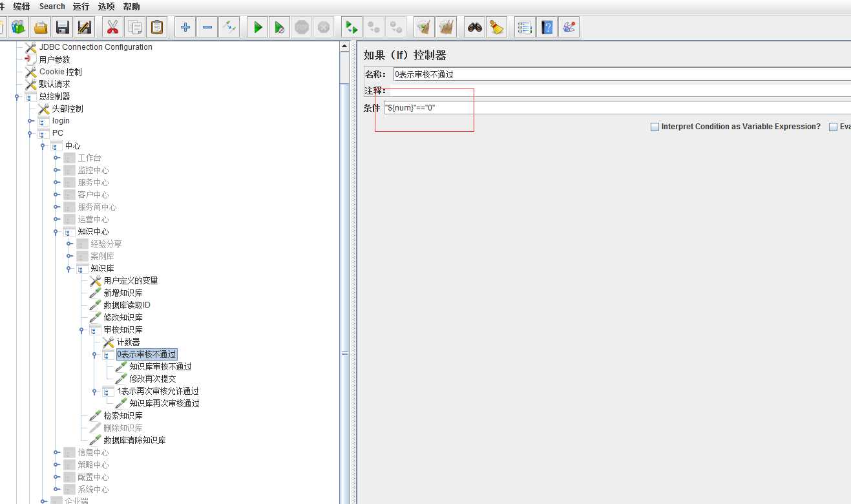The image size is (851, 504).
Task: Select the 头部控制 tree item
Action: (x=67, y=109)
